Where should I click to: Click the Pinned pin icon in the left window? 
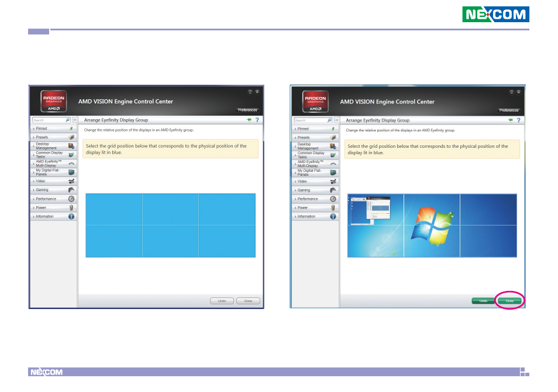pos(71,129)
